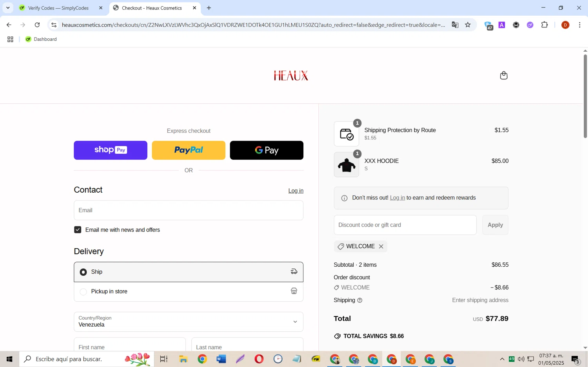
Task: Click Log in link in rewards notice
Action: pyautogui.click(x=397, y=198)
